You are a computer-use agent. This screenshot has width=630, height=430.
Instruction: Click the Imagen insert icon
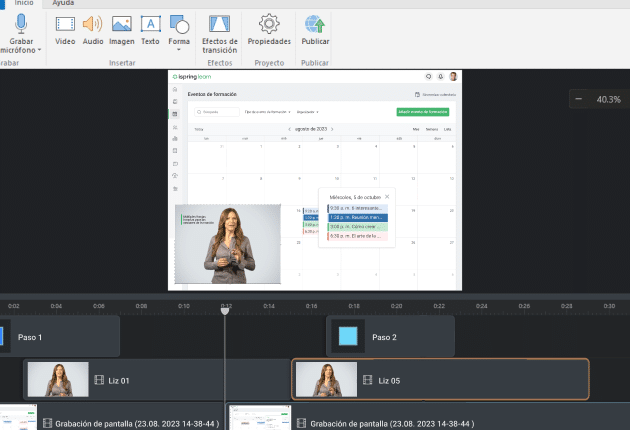122,24
